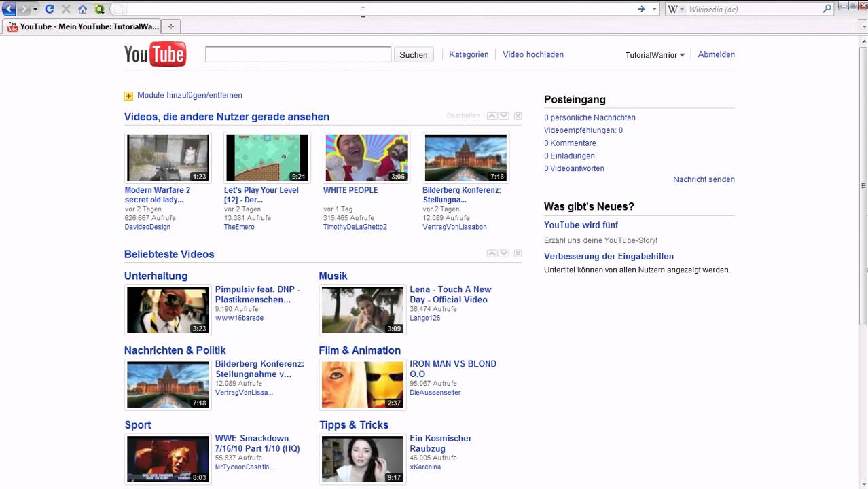Image resolution: width=868 pixels, height=489 pixels.
Task: Open the Musik category heading
Action: point(333,276)
